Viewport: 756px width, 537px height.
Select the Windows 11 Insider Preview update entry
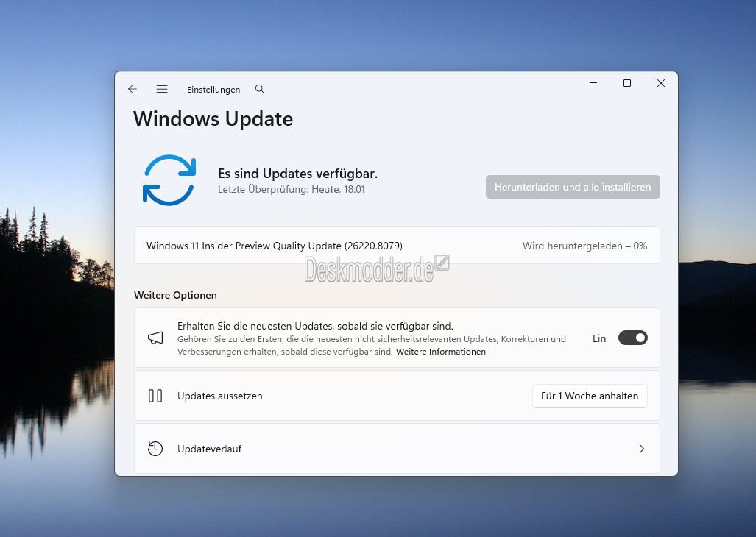pos(275,246)
